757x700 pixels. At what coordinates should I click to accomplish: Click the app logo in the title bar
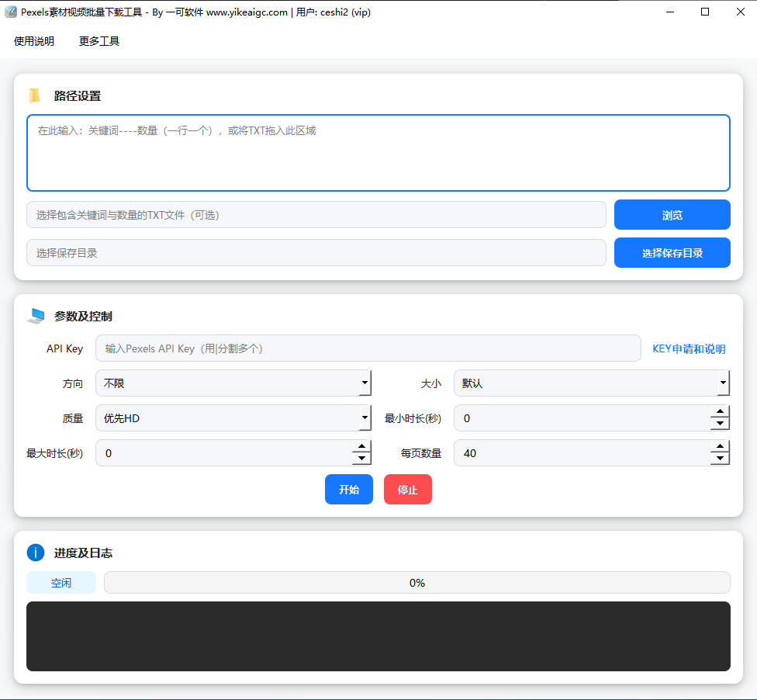click(x=10, y=12)
